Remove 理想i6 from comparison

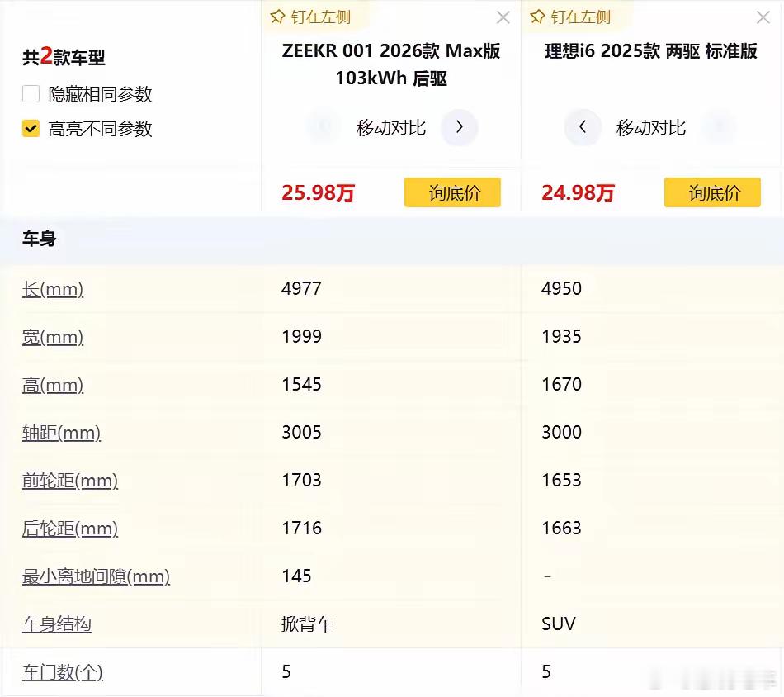[x=763, y=17]
